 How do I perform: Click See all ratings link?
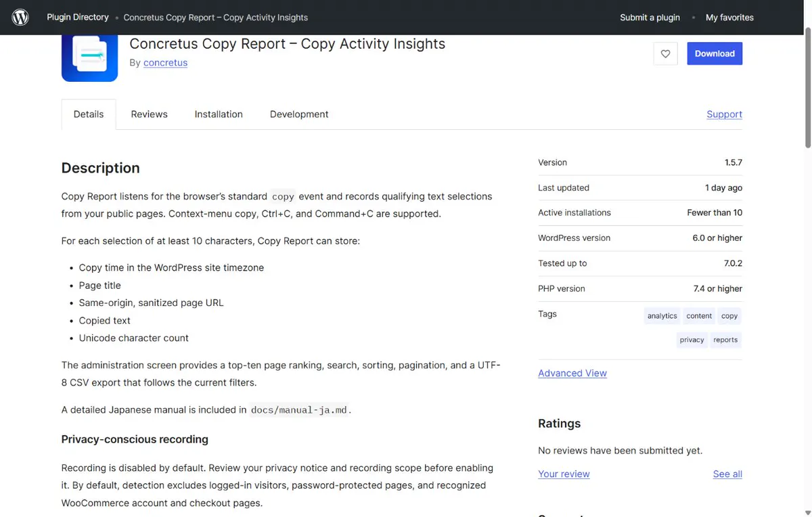[727, 474]
